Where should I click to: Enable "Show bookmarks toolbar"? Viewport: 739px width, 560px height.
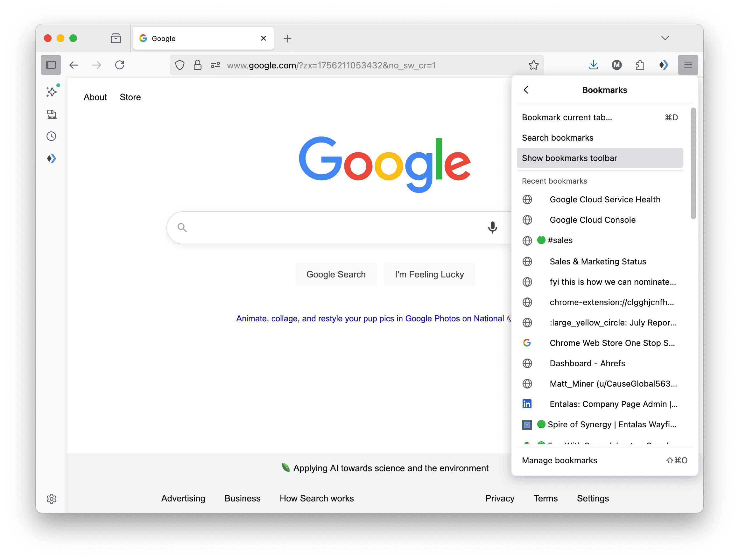(600, 158)
